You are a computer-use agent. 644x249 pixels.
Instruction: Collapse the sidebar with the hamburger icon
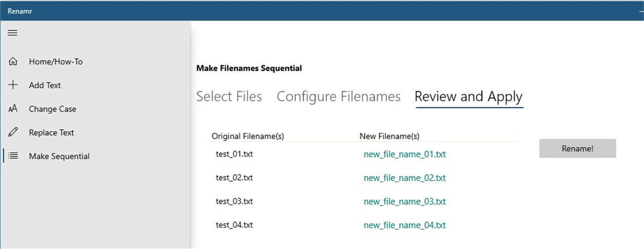[x=13, y=33]
